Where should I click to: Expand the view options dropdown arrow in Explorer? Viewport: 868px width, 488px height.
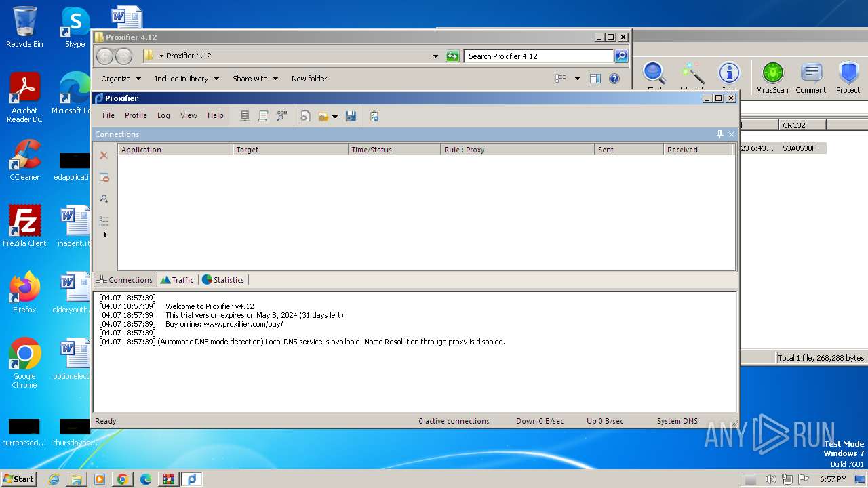click(x=577, y=79)
